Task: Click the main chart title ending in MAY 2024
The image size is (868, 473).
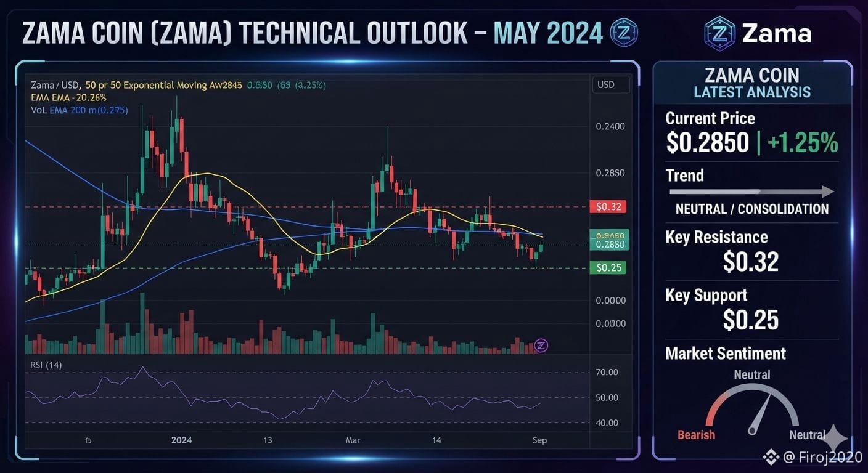Action: pyautogui.click(x=313, y=33)
